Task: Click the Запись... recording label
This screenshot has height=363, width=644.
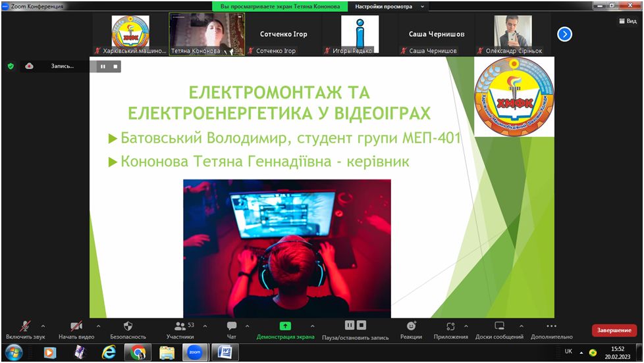Action: point(63,66)
